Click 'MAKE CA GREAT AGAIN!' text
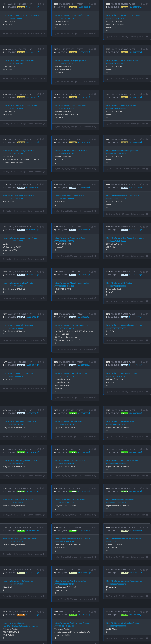 [116, 24]
